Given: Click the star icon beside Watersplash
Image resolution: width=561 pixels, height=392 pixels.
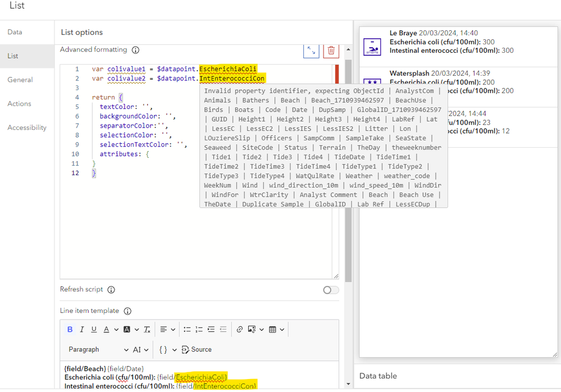Looking at the screenshot, I should click(372, 81).
